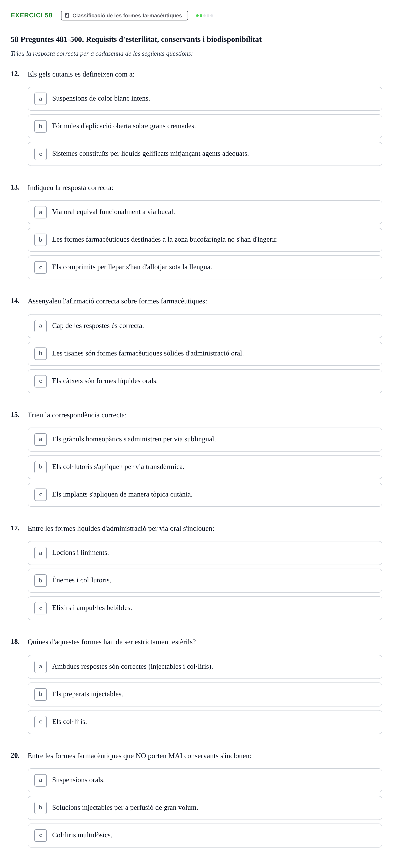Select 'Ambdues respostes són correctes' in question 18
Viewport: 393px width, 868px height.
(205, 667)
